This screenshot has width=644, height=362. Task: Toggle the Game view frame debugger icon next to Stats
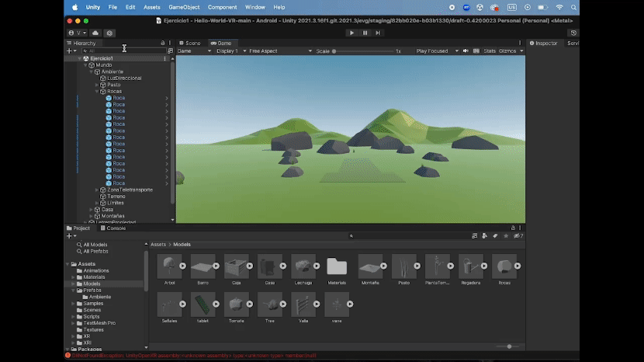click(476, 51)
